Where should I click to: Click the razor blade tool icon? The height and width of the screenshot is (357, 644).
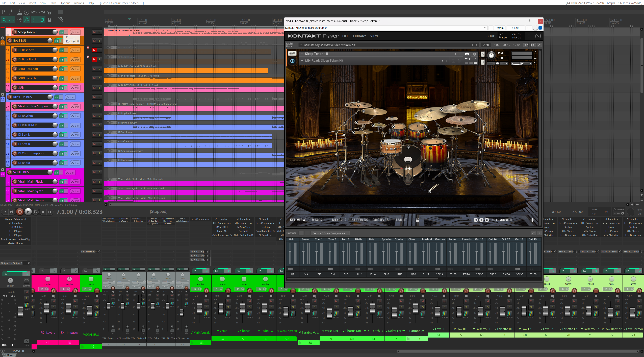coord(61,20)
